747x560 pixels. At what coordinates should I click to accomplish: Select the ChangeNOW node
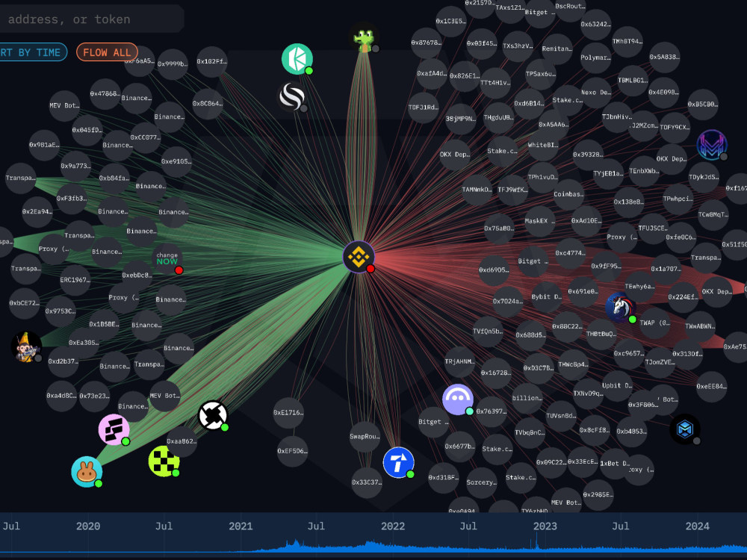[167, 258]
